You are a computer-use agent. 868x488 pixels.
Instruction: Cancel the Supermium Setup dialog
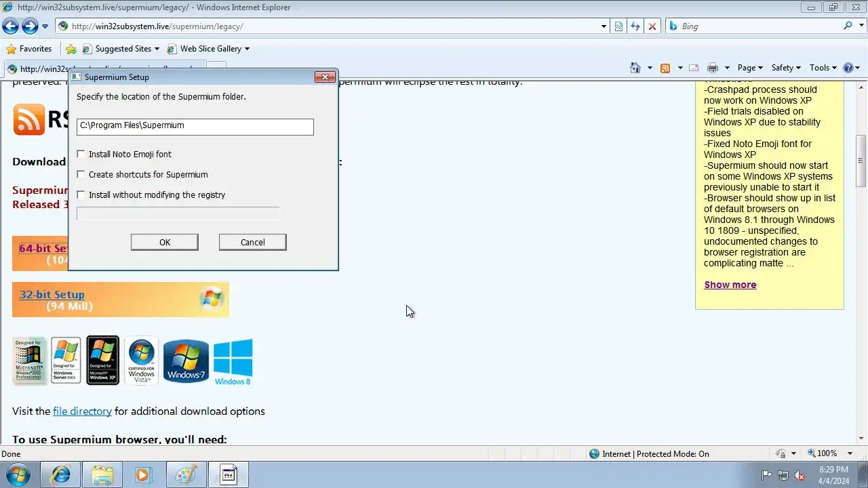[253, 242]
